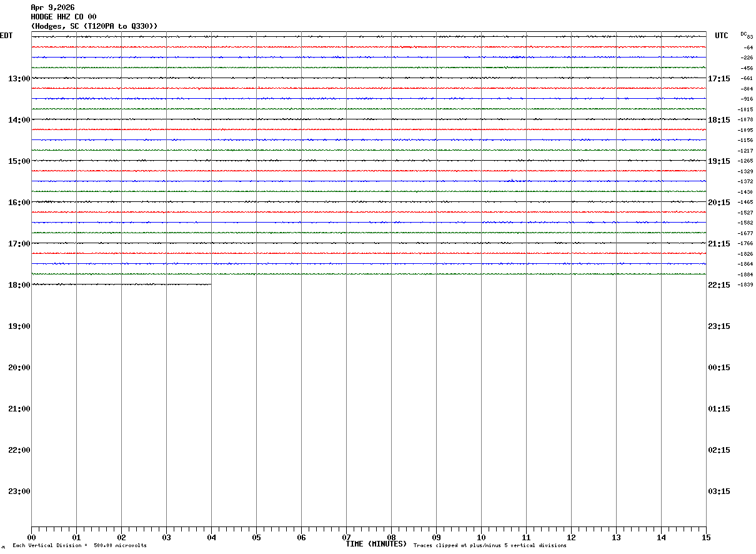The height and width of the screenshot is (554, 756).
Task: Click minute tick label 03
Action: click(166, 538)
